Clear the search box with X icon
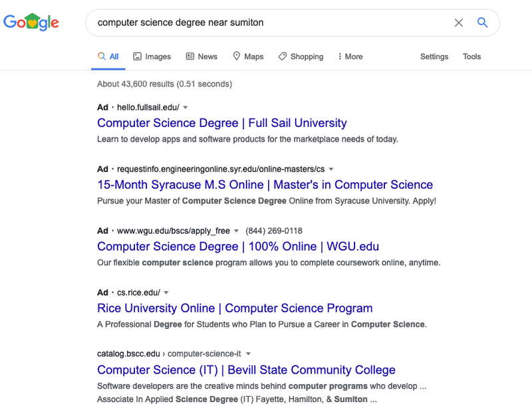Image resolution: width=532 pixels, height=420 pixels. tap(459, 23)
